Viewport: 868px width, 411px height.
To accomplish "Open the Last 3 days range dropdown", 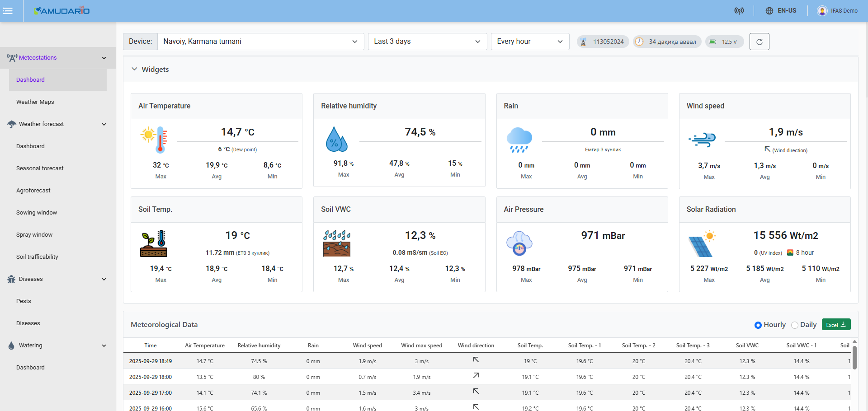I will (x=427, y=42).
